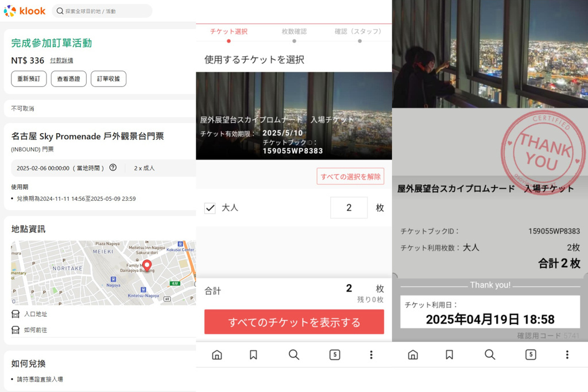Click the 如何兌換 heading
Image resolution: width=588 pixels, height=392 pixels.
29,363
